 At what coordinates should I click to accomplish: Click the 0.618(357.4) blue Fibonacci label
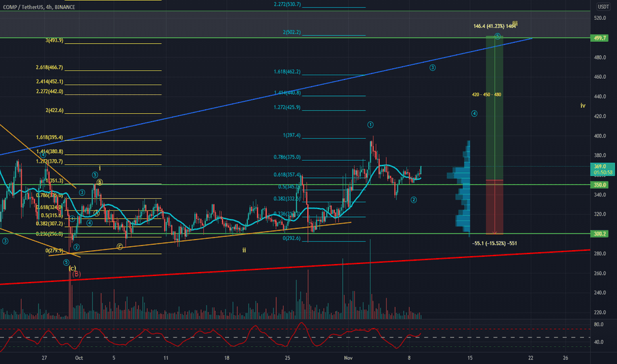click(x=287, y=175)
